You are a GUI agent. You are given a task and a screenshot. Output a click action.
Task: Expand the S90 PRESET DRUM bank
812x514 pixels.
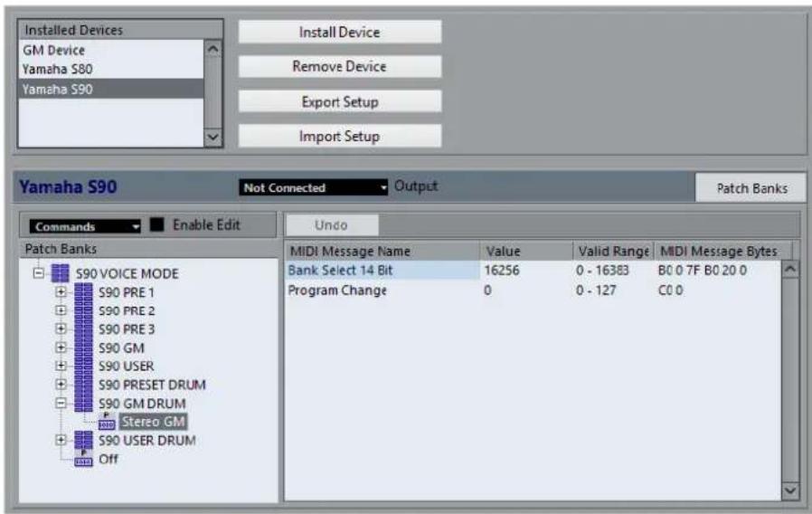pos(61,385)
